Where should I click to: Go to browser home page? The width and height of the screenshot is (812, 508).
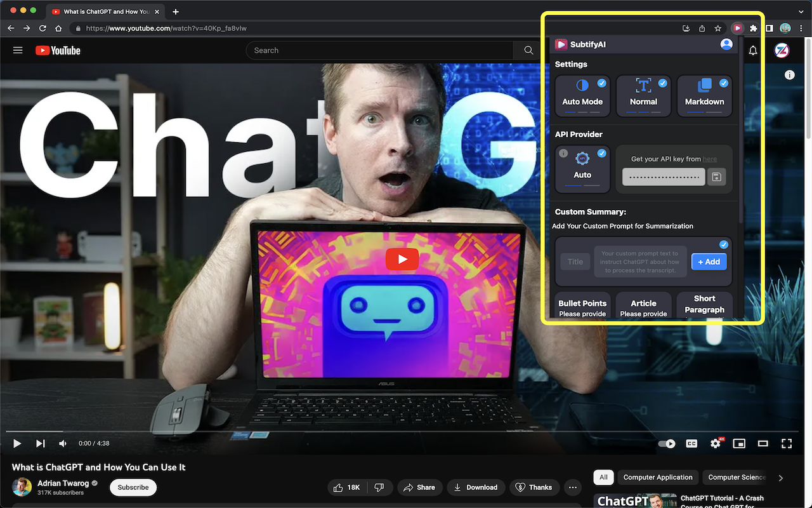pos(58,28)
